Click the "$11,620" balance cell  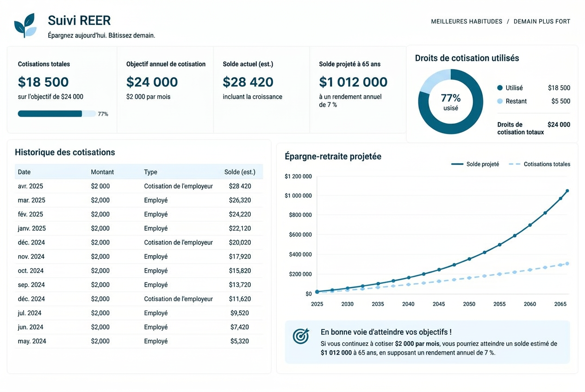click(240, 299)
